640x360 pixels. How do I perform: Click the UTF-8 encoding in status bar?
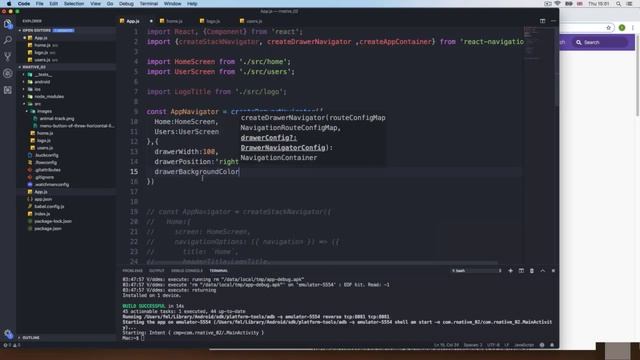[493, 345]
